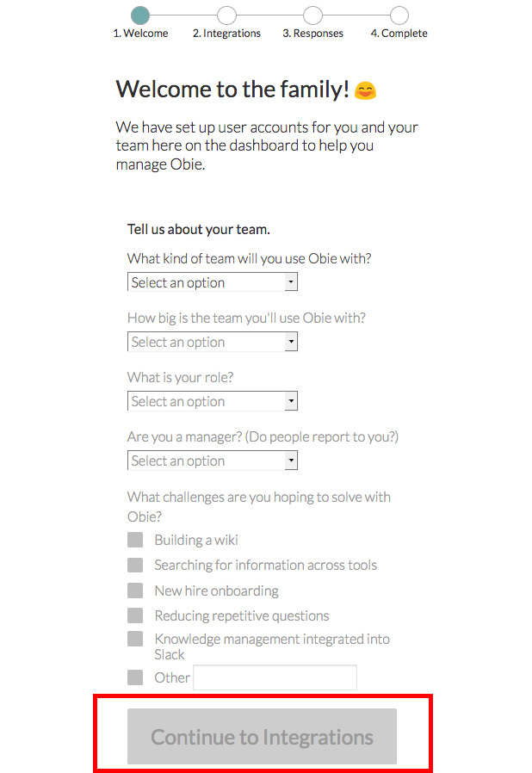Tick the New hire onboarding checkbox
This screenshot has height=773, width=532.
point(135,591)
